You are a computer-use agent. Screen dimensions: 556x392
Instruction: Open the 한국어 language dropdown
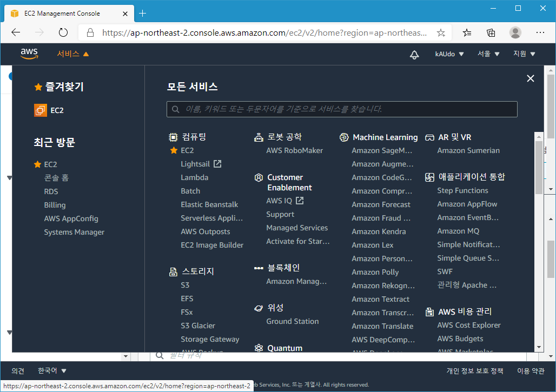(52, 371)
